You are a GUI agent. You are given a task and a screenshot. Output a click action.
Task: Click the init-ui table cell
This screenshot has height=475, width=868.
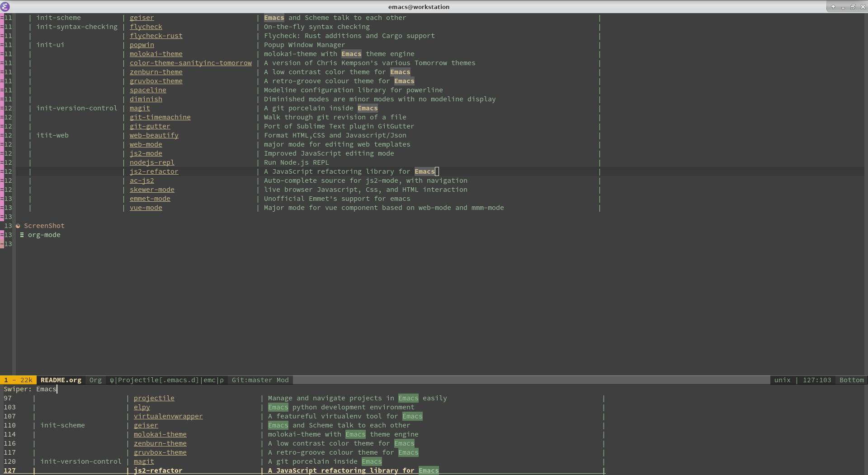coord(50,45)
